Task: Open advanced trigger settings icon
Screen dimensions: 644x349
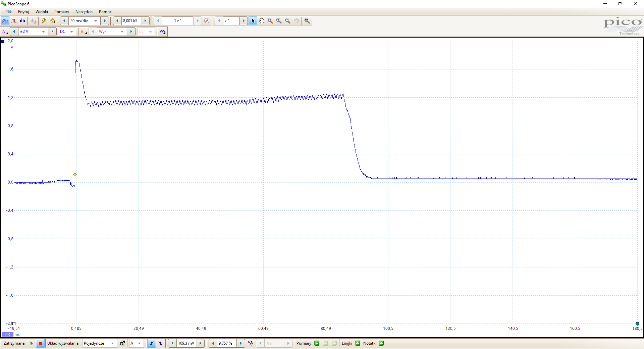Action: (122, 343)
